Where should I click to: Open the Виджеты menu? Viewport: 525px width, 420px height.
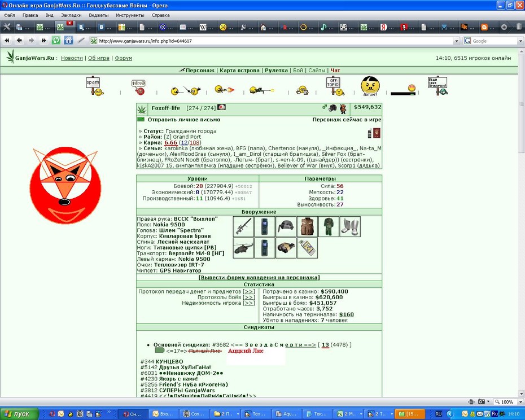(99, 15)
